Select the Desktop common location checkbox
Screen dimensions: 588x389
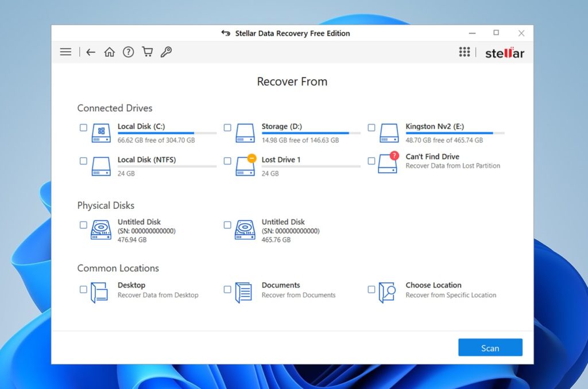[x=83, y=290]
